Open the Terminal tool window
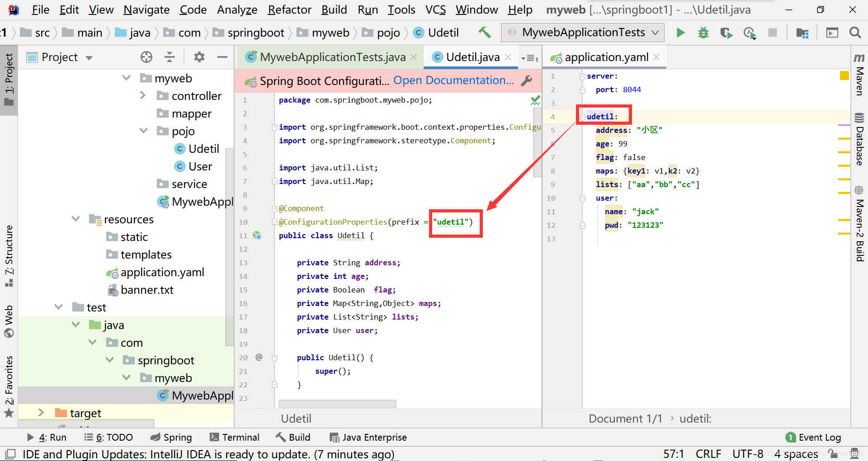 [234, 437]
